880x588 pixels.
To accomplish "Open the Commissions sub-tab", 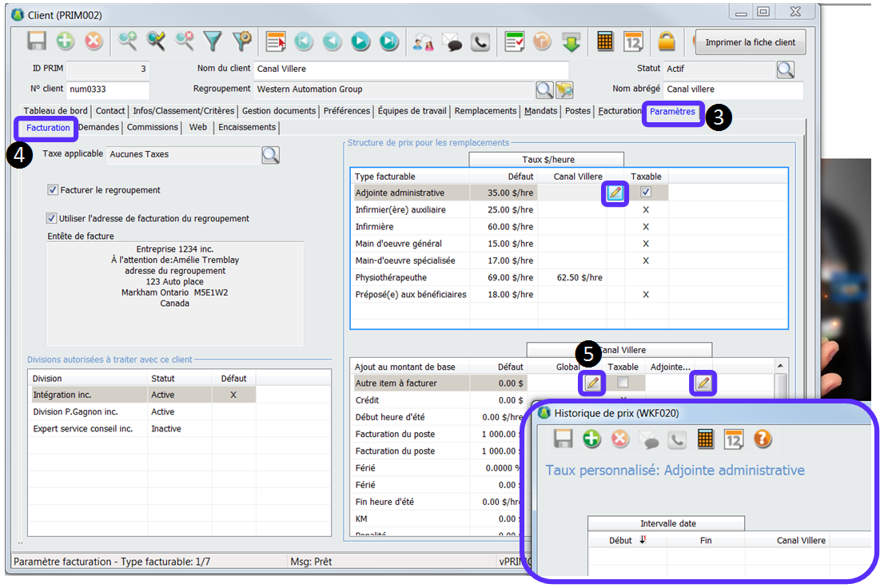I will coord(153,127).
